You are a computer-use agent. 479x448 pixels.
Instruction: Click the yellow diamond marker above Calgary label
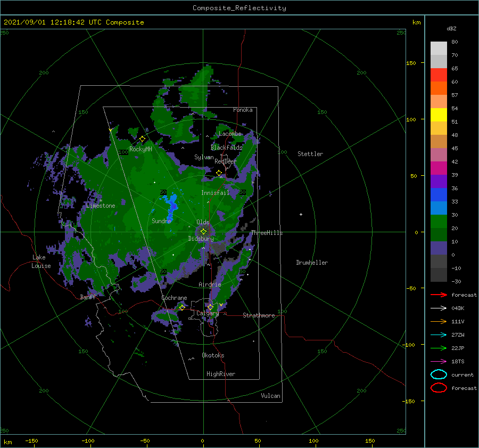tap(210, 307)
